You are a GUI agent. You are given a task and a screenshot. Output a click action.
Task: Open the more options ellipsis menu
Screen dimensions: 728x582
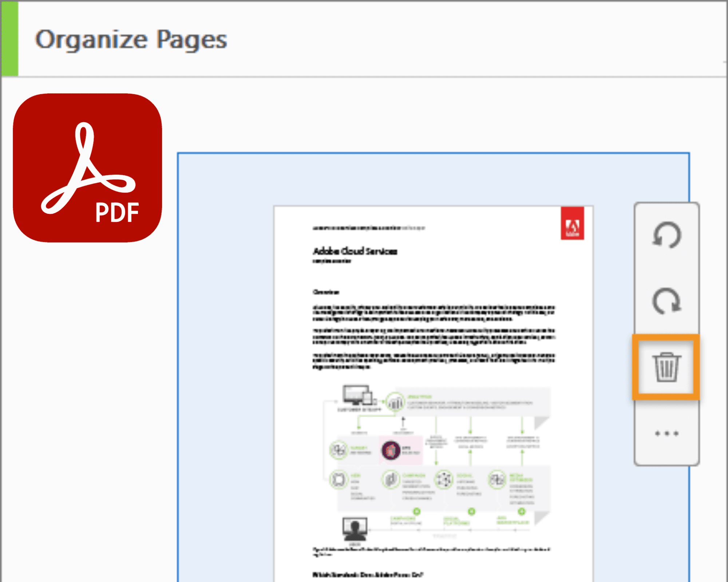point(666,433)
